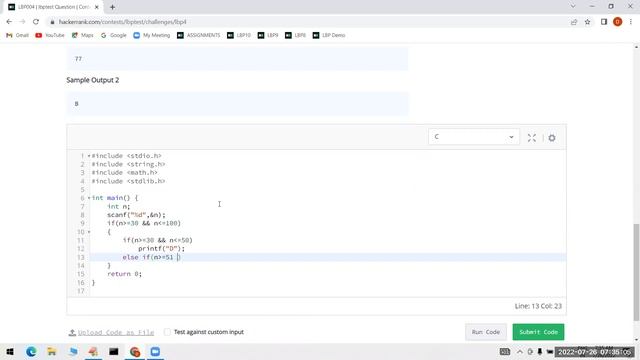This screenshot has height=360, width=640.
Task: Open Chrome from taskbar
Action: [135, 351]
